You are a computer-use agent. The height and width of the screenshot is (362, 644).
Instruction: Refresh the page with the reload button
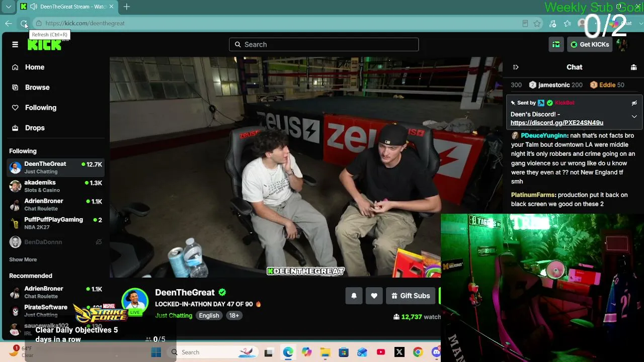coord(24,23)
